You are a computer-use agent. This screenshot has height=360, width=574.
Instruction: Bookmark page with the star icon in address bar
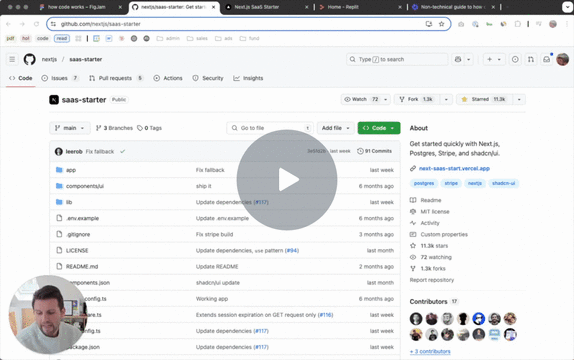click(441, 24)
